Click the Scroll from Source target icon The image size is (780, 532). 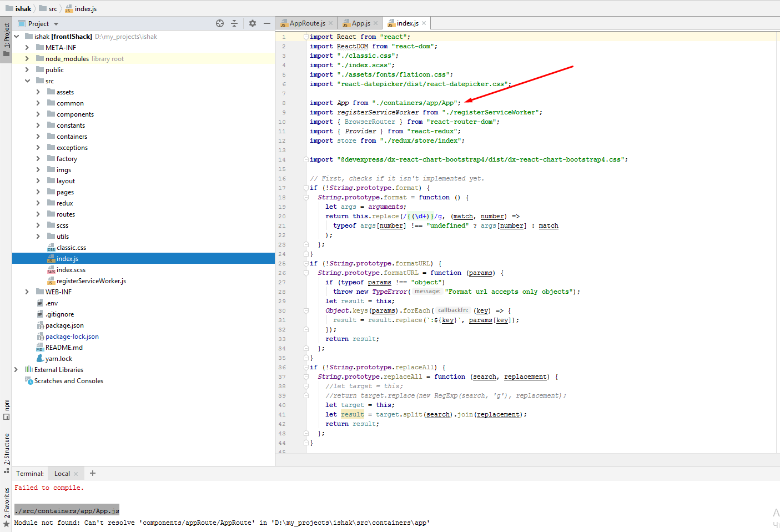point(220,23)
